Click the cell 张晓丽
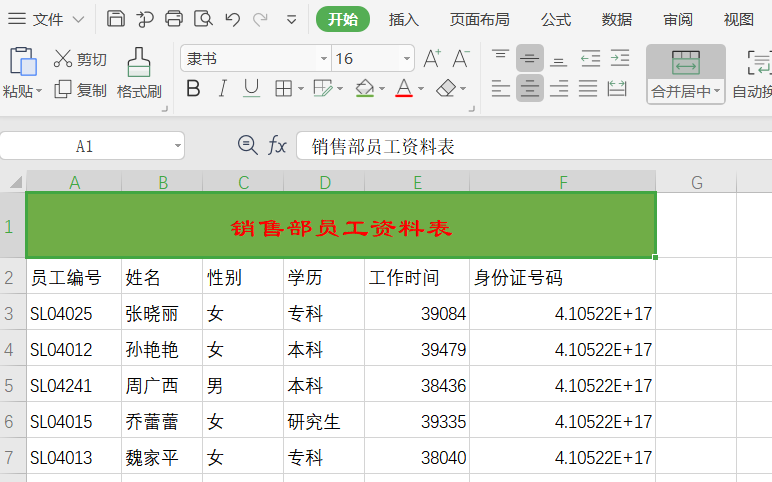772x482 pixels. pos(162,313)
